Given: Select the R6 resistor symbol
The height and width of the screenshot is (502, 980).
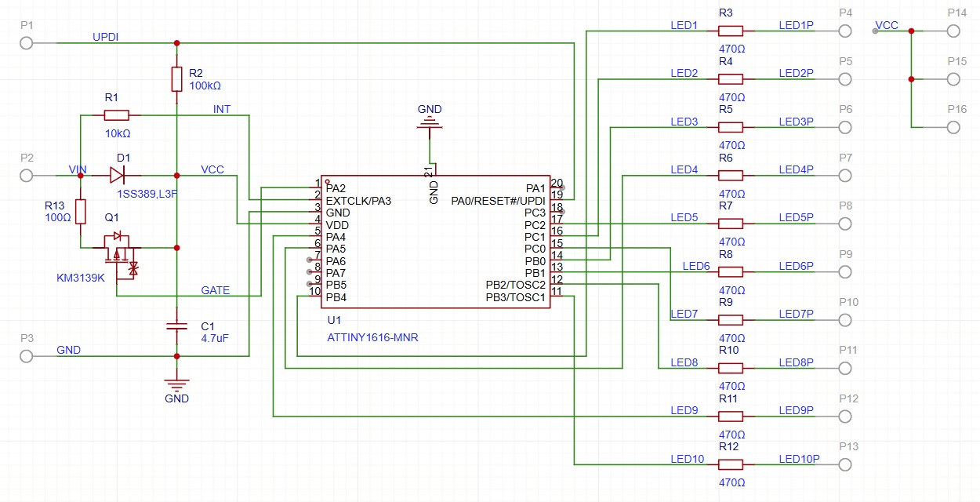Looking at the screenshot, I should pos(731,175).
